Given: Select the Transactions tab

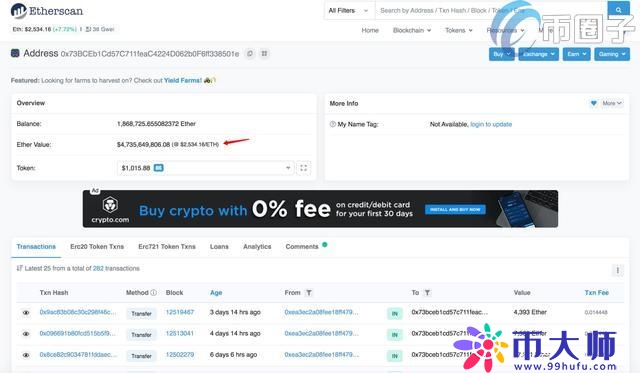Looking at the screenshot, I should pyautogui.click(x=36, y=246).
